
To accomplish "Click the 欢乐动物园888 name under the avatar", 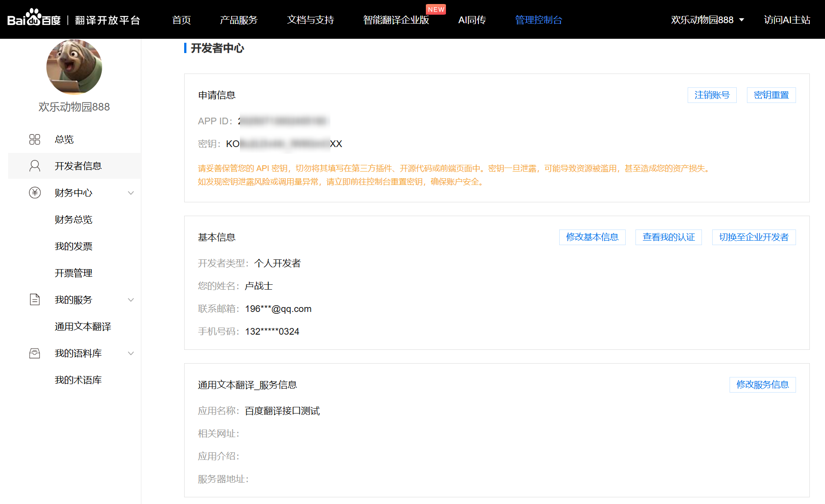I will 74,107.
